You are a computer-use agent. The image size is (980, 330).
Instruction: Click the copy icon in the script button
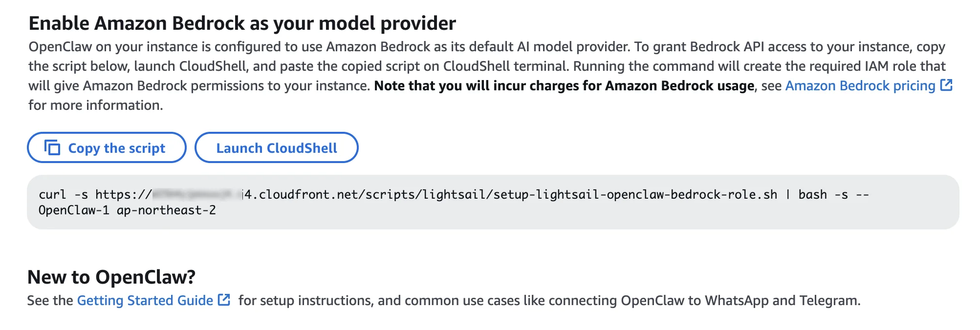pos(52,147)
